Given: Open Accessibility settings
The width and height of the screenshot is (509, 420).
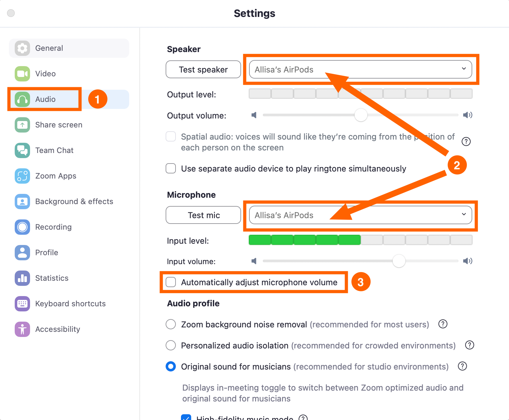Looking at the screenshot, I should (x=69, y=329).
